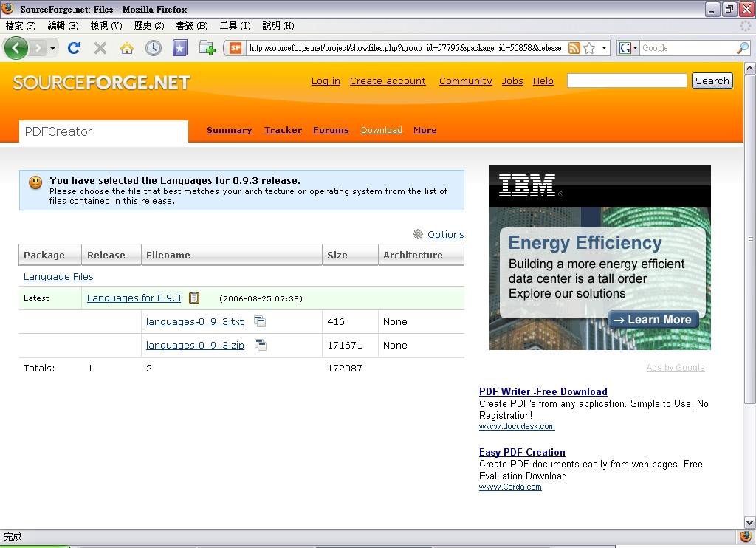Click the Release column header

[111, 255]
